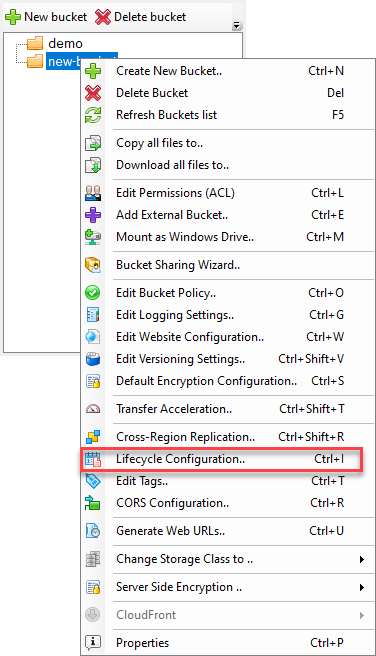Select the demo bucket in tree

tap(65, 43)
